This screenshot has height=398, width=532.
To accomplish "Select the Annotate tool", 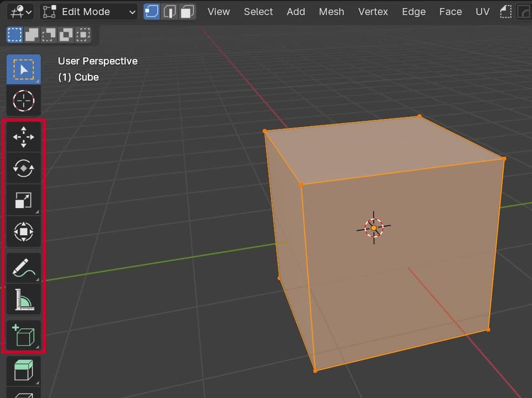I will point(23,267).
